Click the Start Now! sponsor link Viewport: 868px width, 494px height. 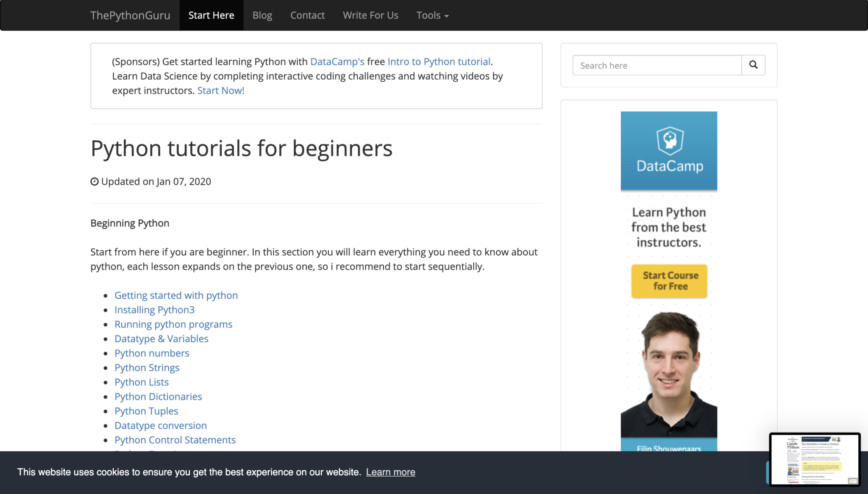pyautogui.click(x=220, y=91)
